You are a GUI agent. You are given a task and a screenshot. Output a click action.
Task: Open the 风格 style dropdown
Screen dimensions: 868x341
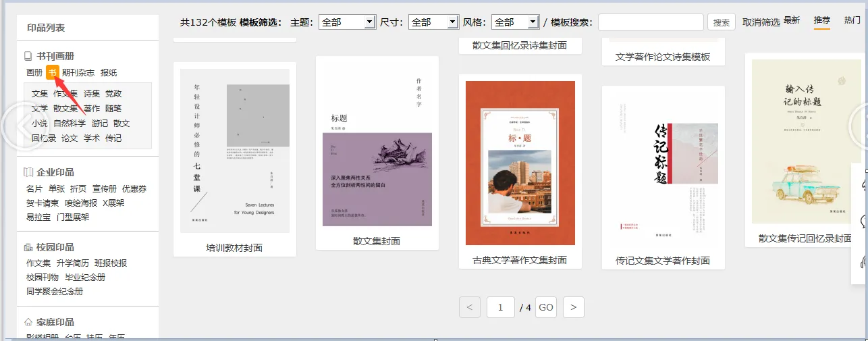514,22
